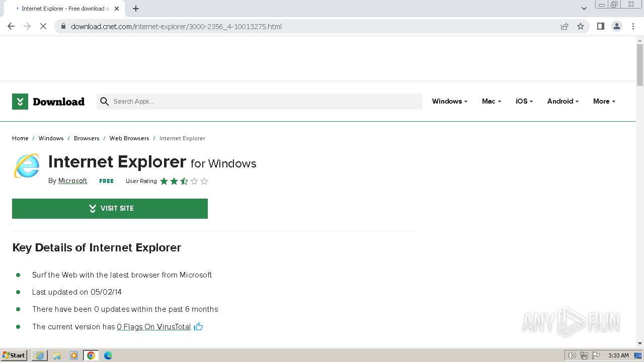
Task: Go to Browsers breadcrumb
Action: point(87,138)
